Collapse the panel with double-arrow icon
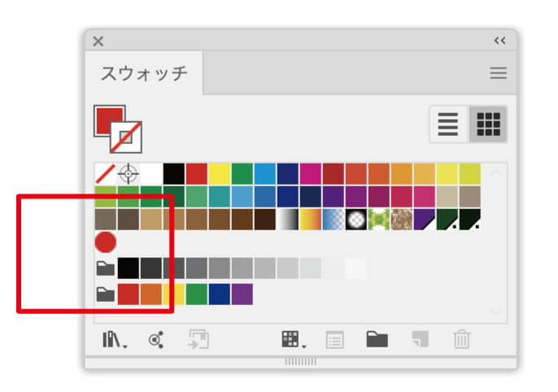This screenshot has height=392, width=558. pos(499,41)
